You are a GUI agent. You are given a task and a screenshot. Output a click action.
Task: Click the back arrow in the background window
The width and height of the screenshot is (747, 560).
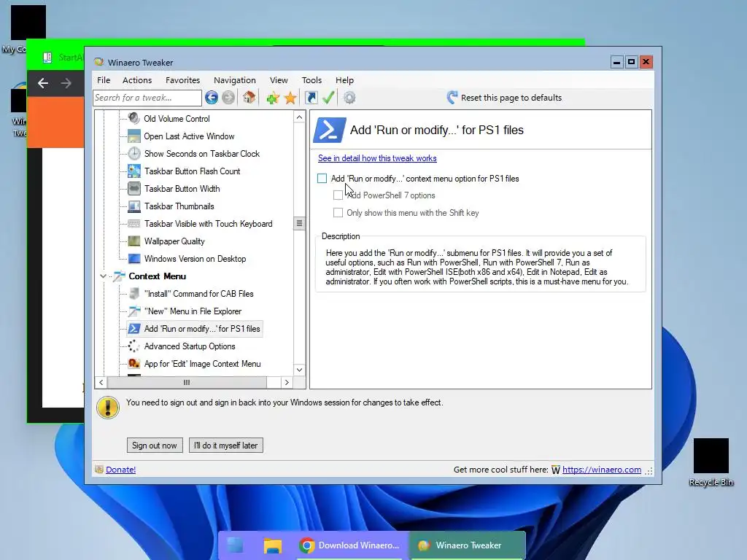click(x=43, y=83)
